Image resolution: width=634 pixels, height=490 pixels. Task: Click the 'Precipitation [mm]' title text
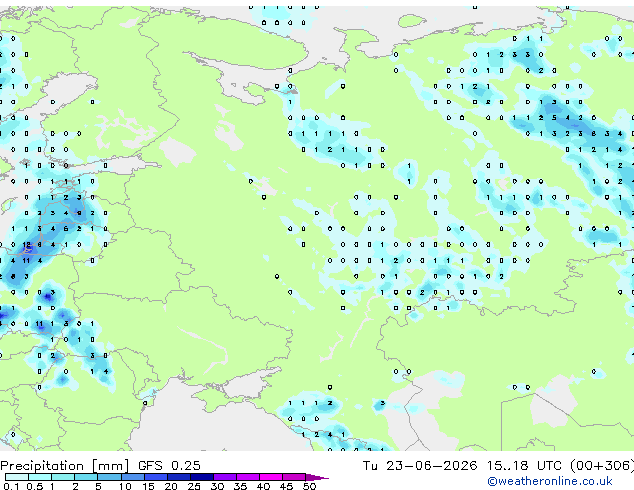pos(65,466)
